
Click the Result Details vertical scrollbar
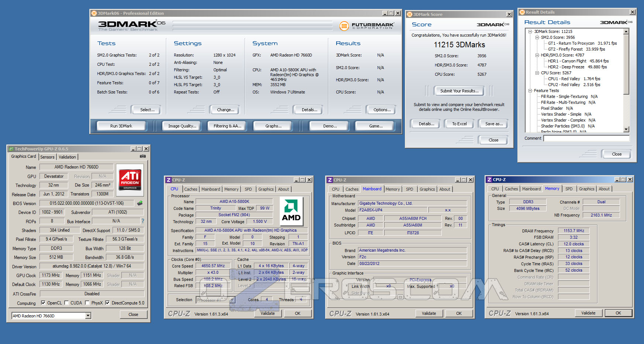(x=626, y=80)
